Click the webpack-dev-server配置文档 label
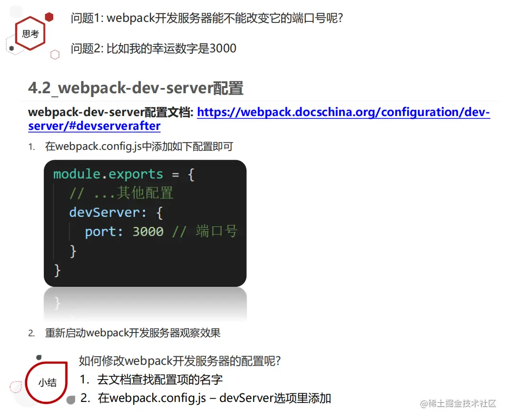The height and width of the screenshot is (420, 508). click(111, 112)
